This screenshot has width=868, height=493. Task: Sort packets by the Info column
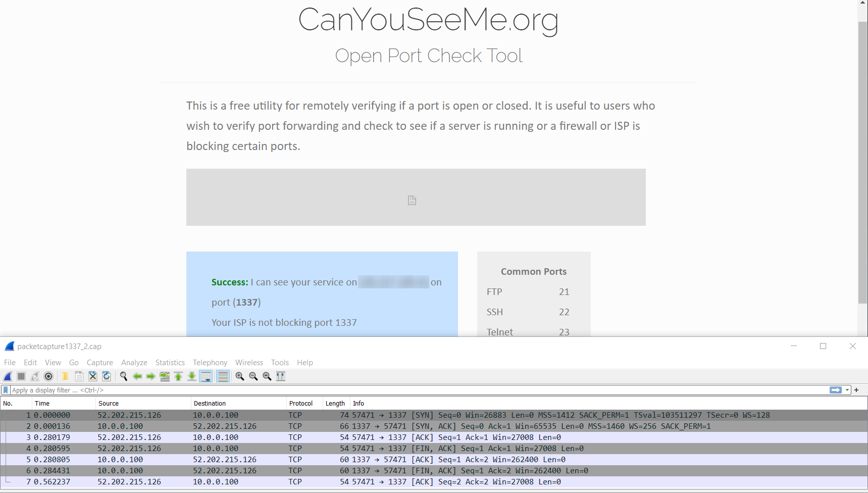[x=608, y=403]
